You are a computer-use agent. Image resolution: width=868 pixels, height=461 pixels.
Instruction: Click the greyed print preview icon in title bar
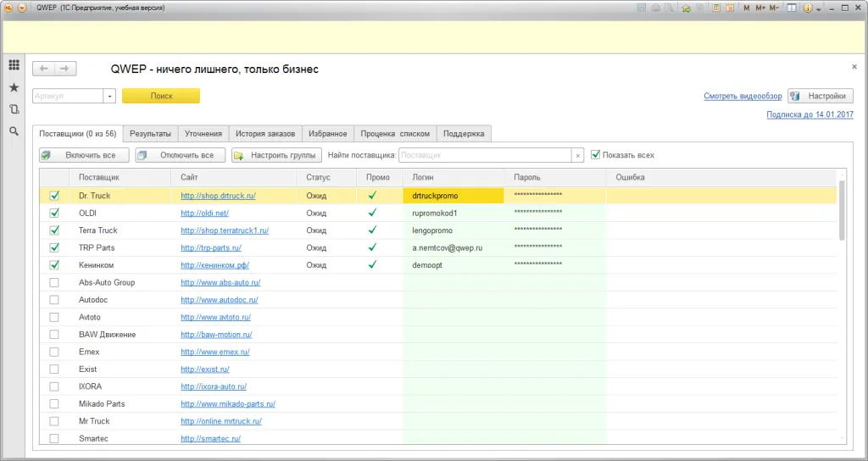click(x=670, y=8)
